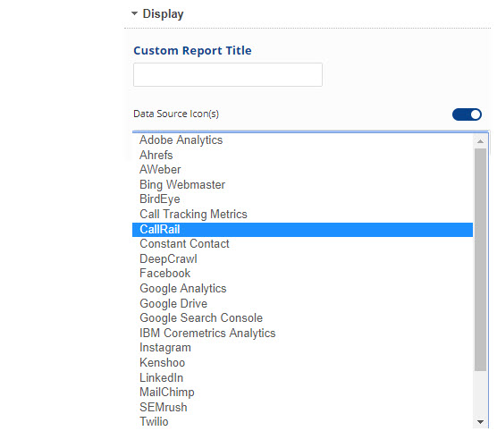The width and height of the screenshot is (497, 448).
Task: Select Constant Contact from the list
Action: [302, 244]
